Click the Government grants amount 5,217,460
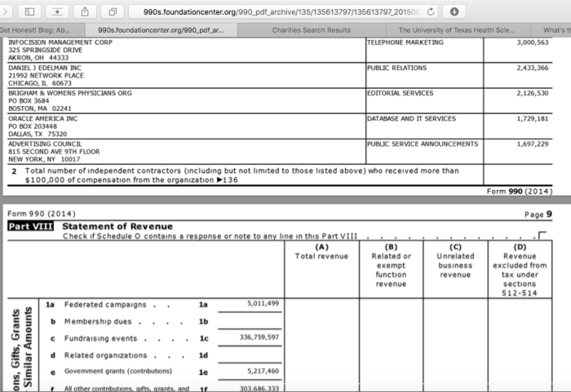Viewport: 571px width, 392px height. coord(261,371)
